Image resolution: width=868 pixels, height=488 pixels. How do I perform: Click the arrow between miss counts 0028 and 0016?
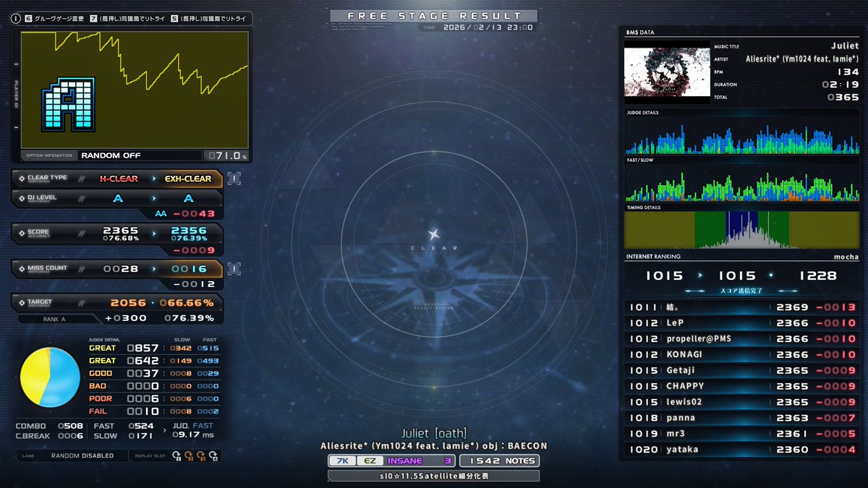click(153, 268)
